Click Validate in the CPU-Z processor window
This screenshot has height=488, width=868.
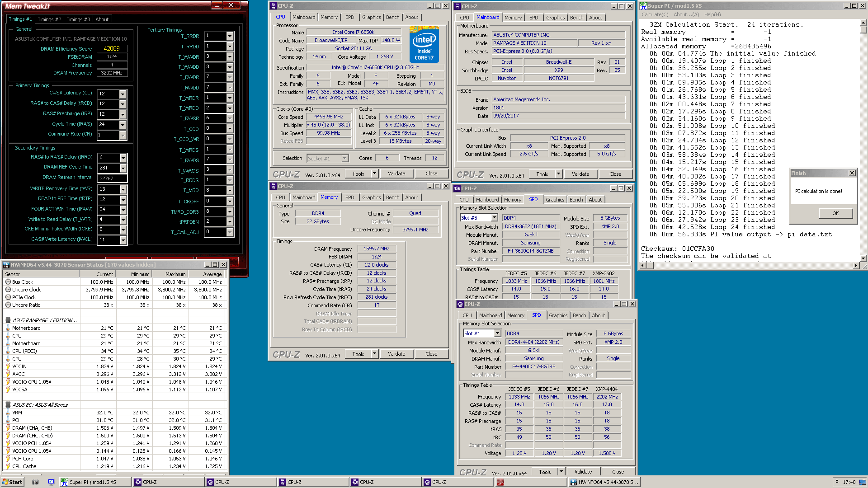tap(396, 174)
